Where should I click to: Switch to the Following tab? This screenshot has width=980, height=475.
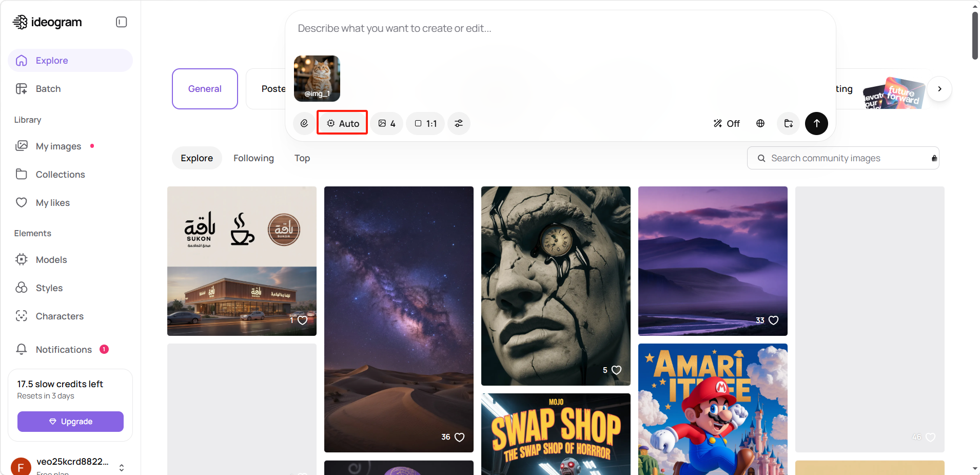(x=253, y=158)
